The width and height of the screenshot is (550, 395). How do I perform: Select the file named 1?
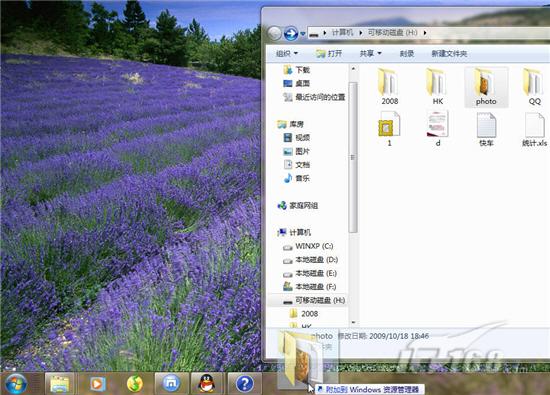tap(389, 128)
